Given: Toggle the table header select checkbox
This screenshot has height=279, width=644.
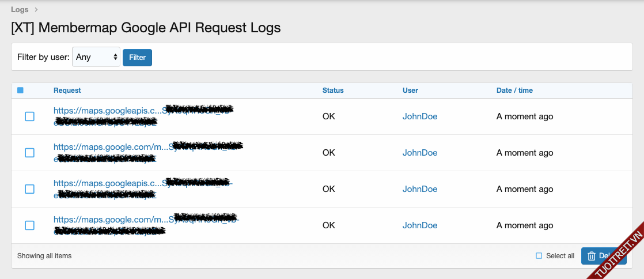Looking at the screenshot, I should pos(20,91).
